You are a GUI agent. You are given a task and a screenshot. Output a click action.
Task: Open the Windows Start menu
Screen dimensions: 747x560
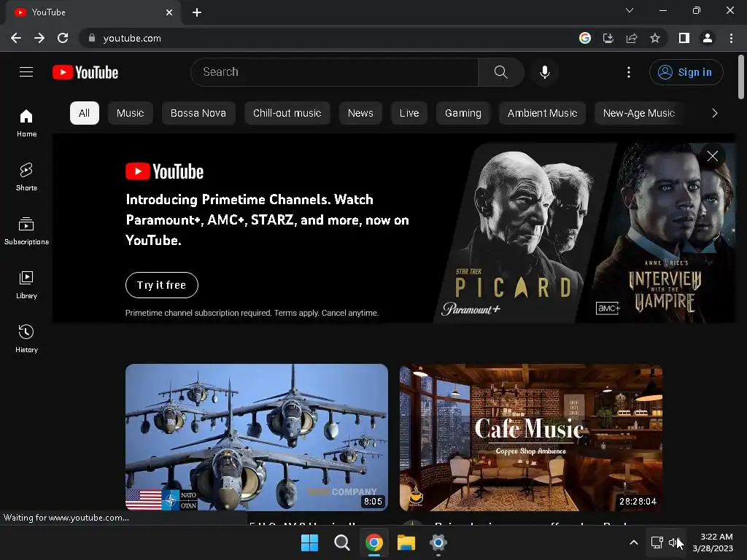(309, 542)
